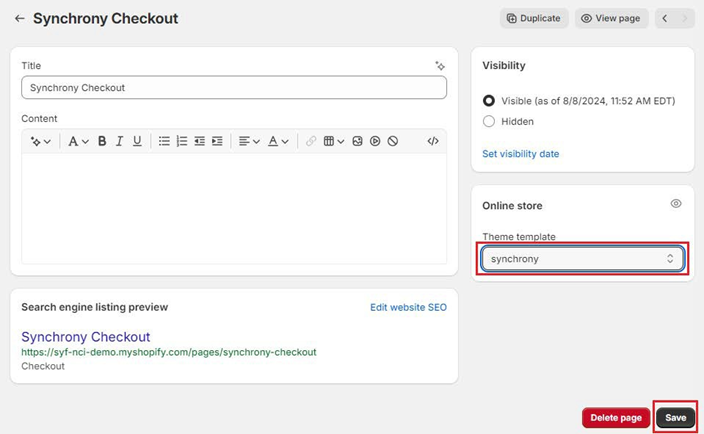Insert a bulleted list
The width and height of the screenshot is (704, 434).
coord(164,141)
